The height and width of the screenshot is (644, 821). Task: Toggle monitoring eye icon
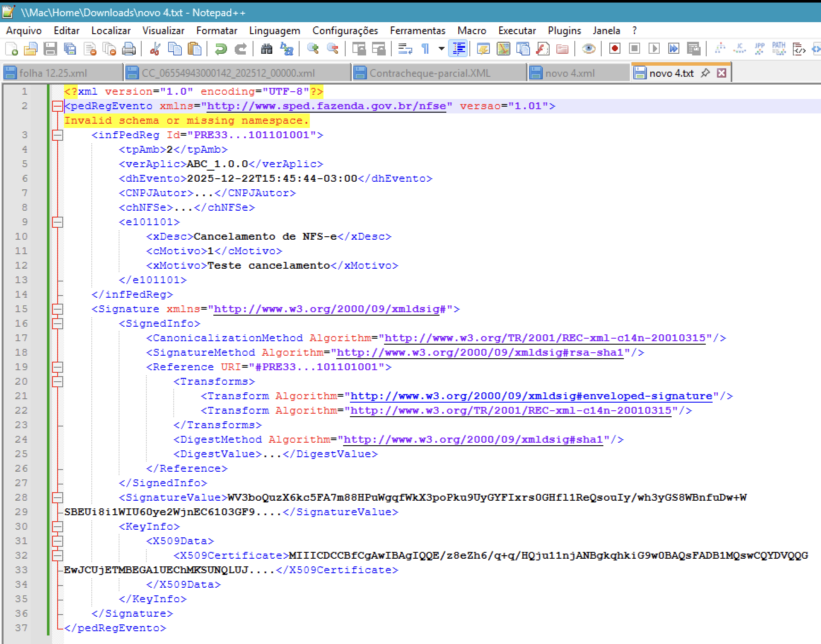tap(589, 49)
